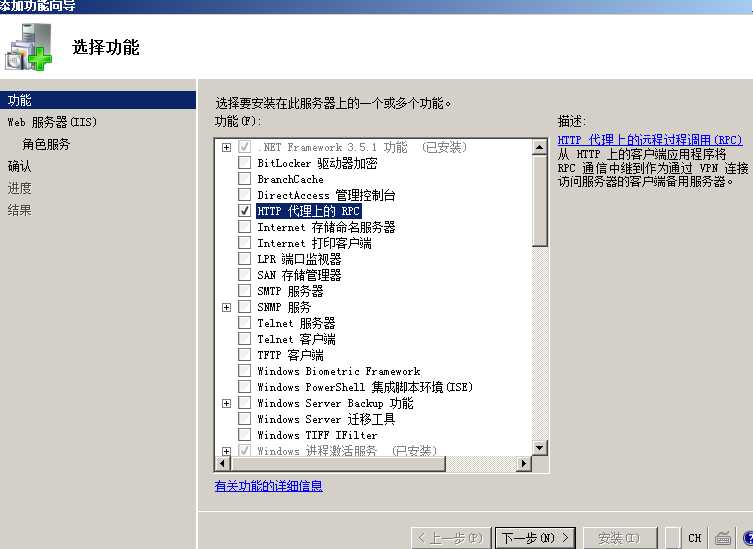The height and width of the screenshot is (549, 753).
Task: Select the 功能 step in the sidebar
Action: pos(97,100)
